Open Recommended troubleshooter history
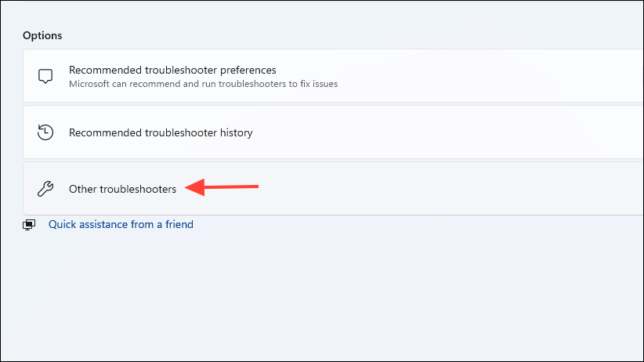This screenshot has width=644, height=362. click(x=161, y=133)
